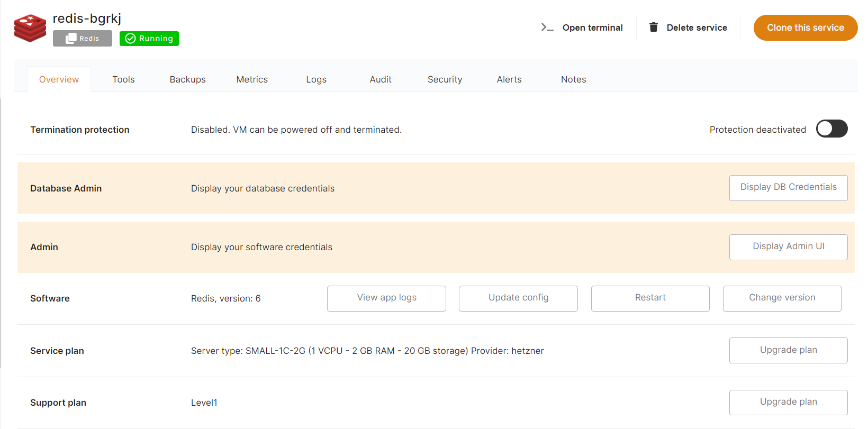Click the terminal prompt icon
Screen dimensions: 868x429
point(547,28)
